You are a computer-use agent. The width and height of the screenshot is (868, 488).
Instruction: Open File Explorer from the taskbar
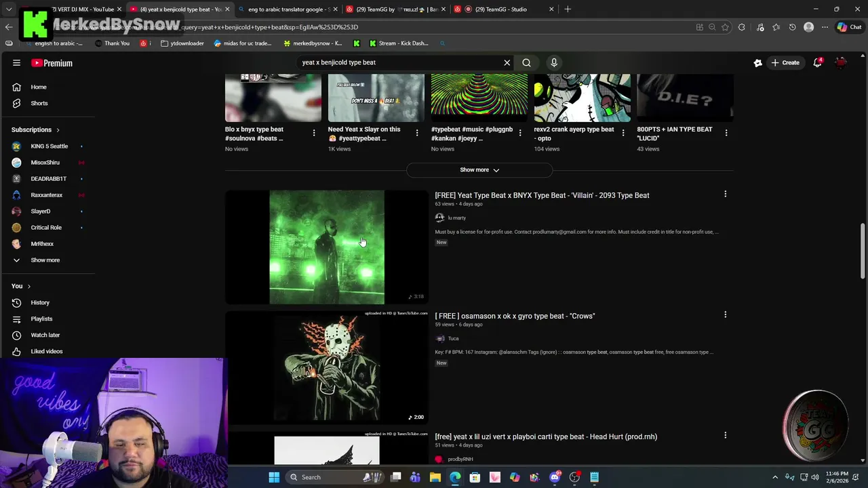click(435, 477)
